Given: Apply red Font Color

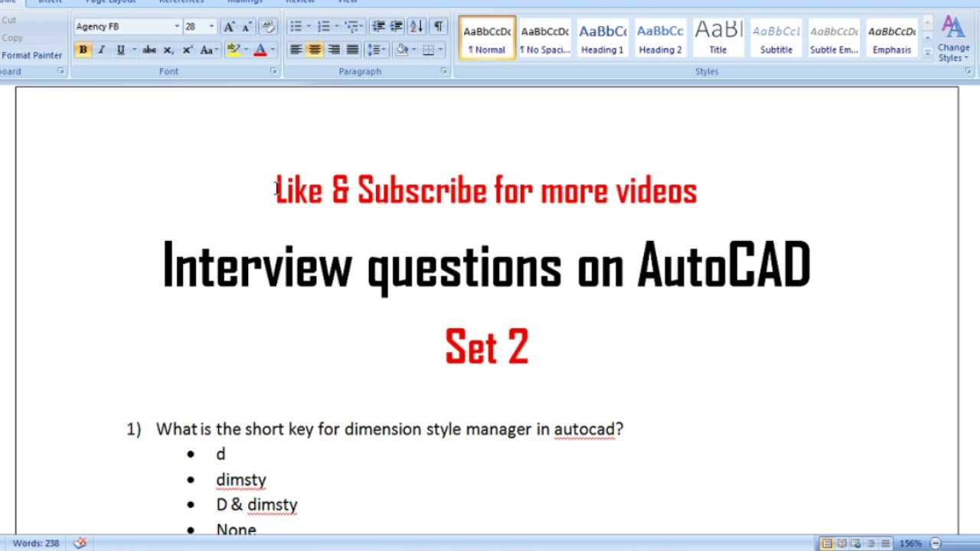Looking at the screenshot, I should pos(260,50).
